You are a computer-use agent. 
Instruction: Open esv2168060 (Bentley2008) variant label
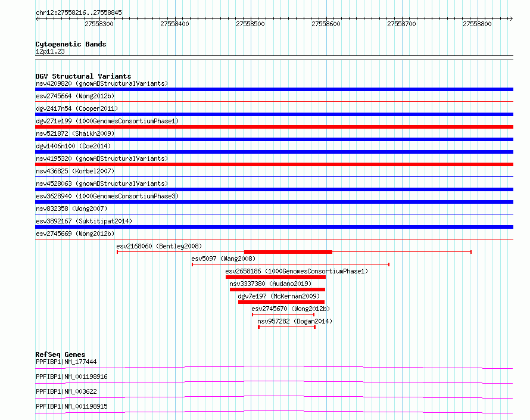click(159, 246)
